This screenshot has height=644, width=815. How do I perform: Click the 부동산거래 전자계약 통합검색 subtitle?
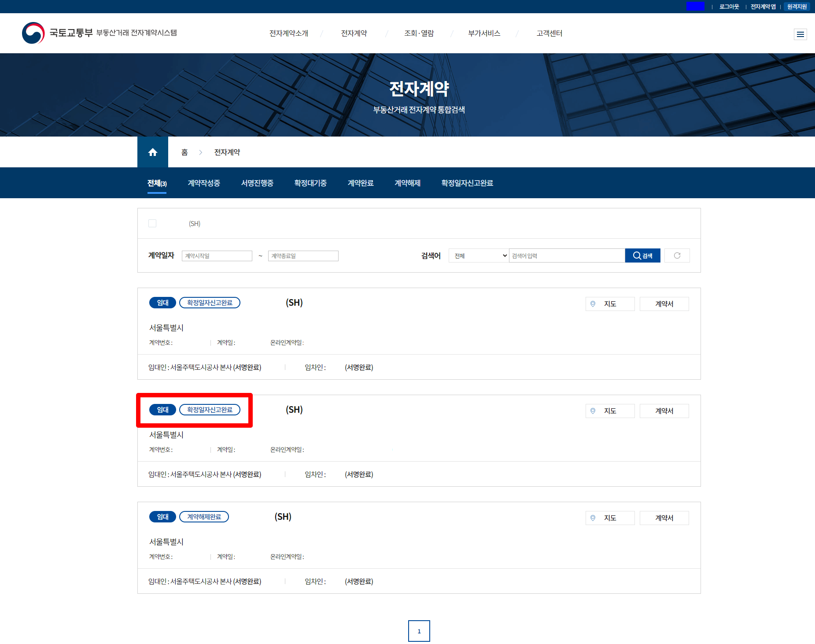click(x=419, y=110)
